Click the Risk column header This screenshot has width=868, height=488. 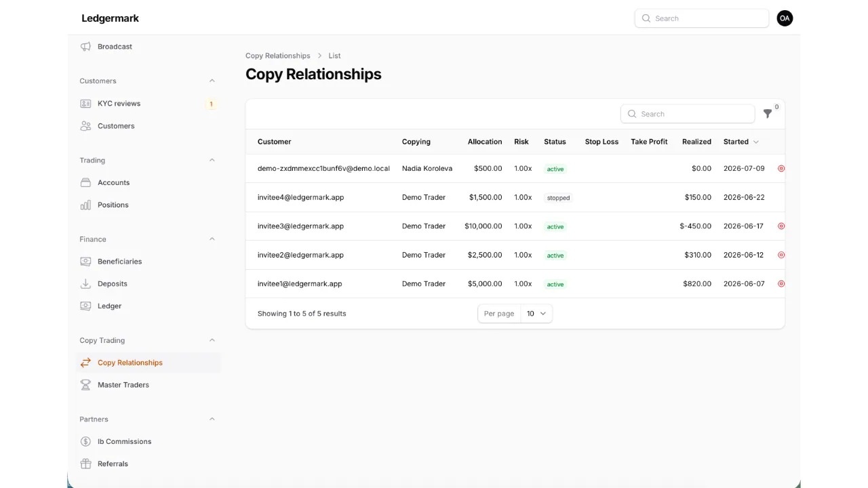521,142
